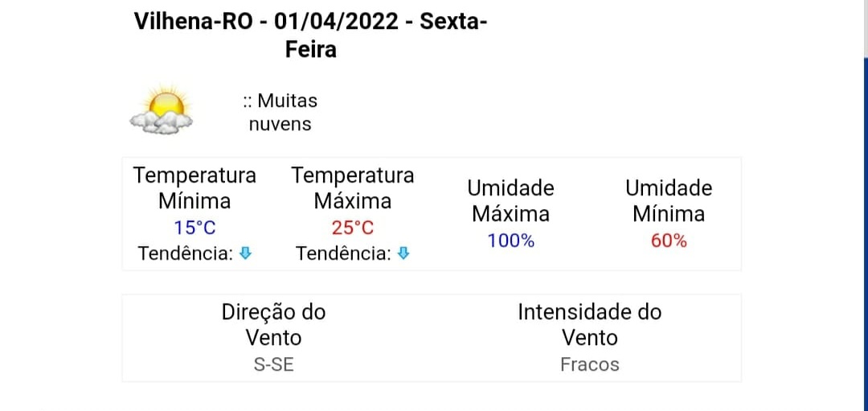This screenshot has width=868, height=411.
Task: Click the sun and clouds weather icon
Action: pyautogui.click(x=161, y=109)
